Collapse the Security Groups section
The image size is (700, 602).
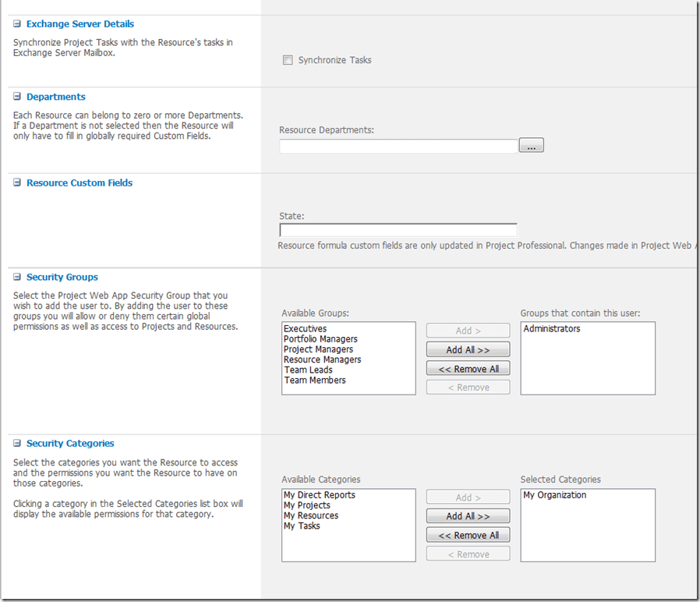17,277
